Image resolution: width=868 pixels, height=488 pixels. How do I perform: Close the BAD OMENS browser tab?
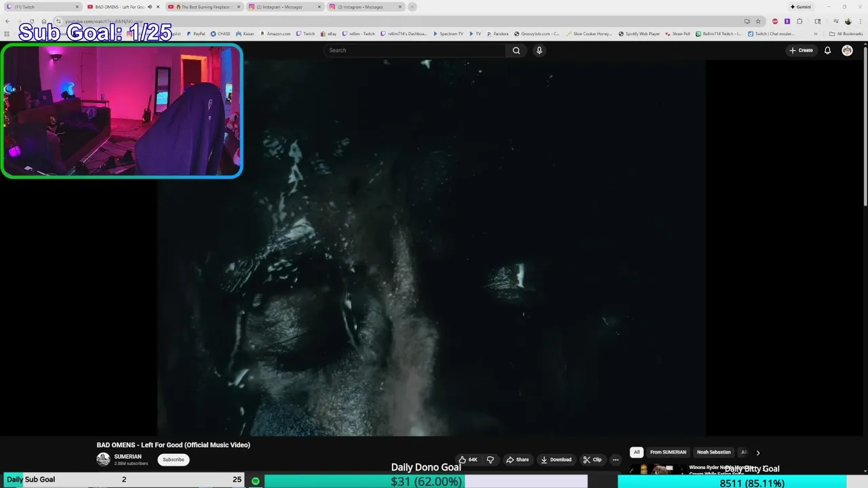coord(158,7)
